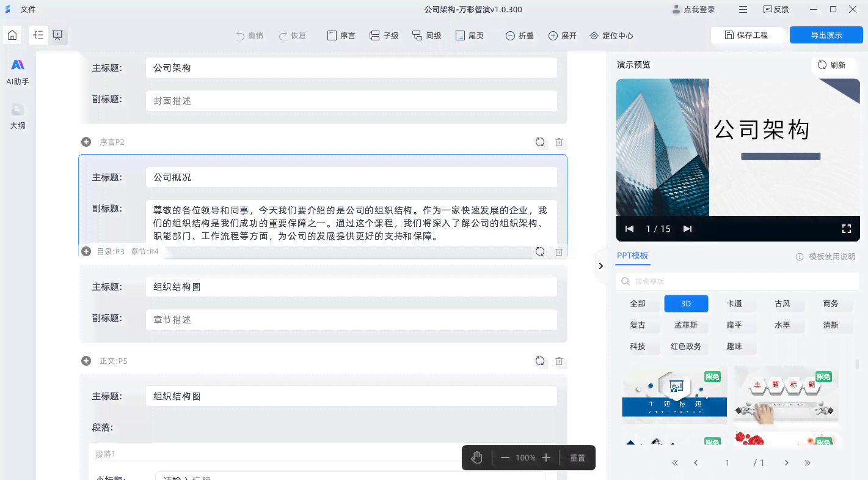The image size is (868, 480).
Task: Zoom out with the minus button
Action: pyautogui.click(x=505, y=457)
